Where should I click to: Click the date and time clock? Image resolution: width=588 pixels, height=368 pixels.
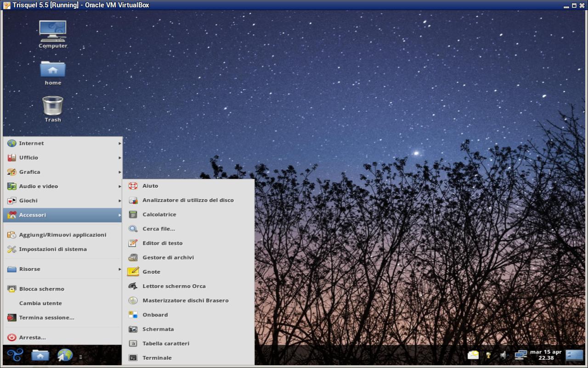546,355
